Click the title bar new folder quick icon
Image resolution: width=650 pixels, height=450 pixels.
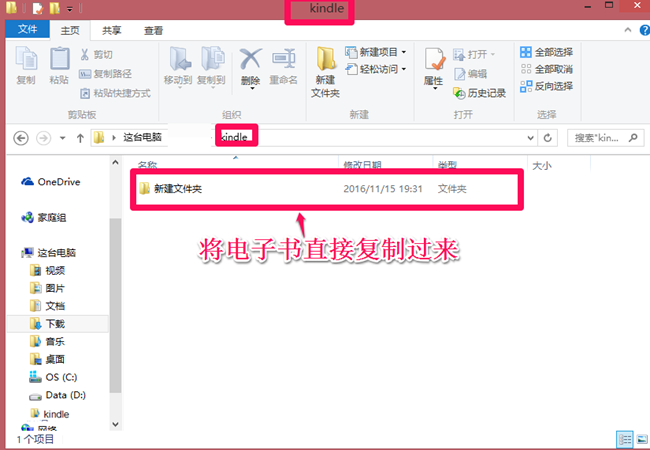(x=54, y=8)
